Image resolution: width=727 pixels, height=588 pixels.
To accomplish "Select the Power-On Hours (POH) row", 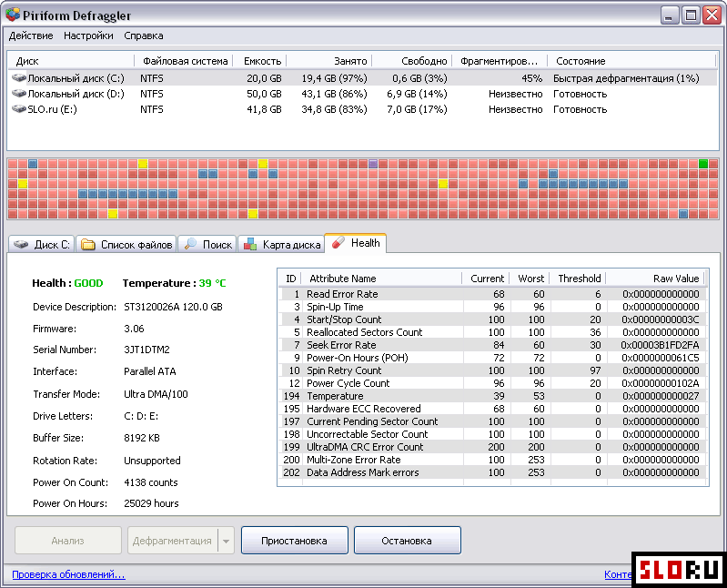I will (493, 358).
